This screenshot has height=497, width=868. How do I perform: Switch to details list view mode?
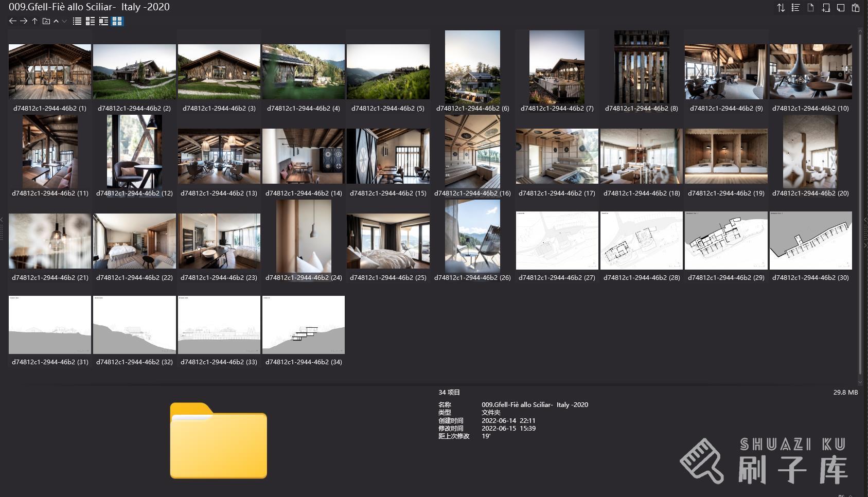[x=91, y=21]
